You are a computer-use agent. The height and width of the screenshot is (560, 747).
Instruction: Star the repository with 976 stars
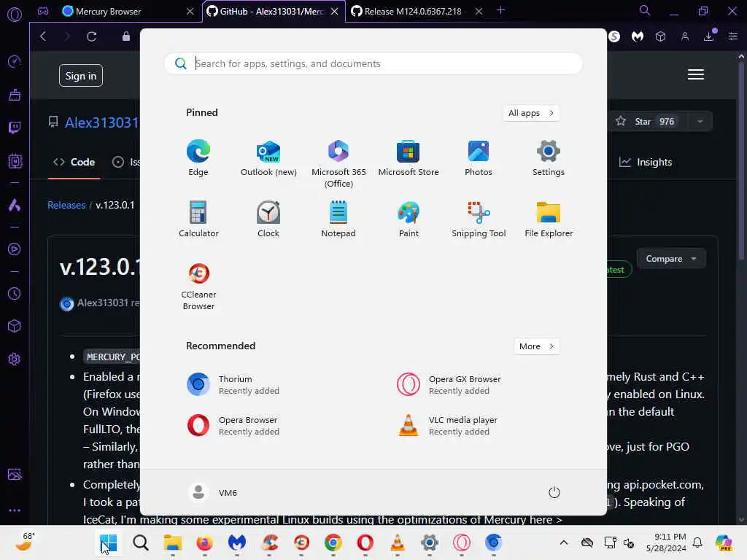(646, 122)
